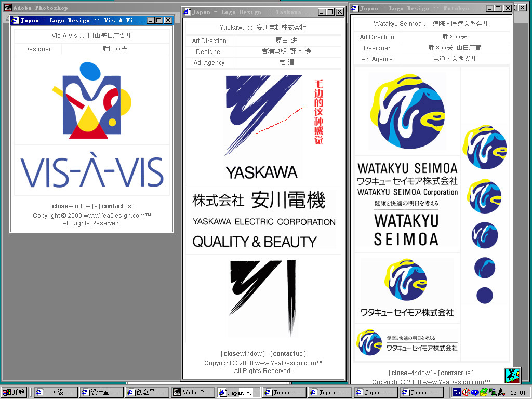
Task: Click the colorful Vis-A-Vis logo image
Action: click(x=91, y=100)
